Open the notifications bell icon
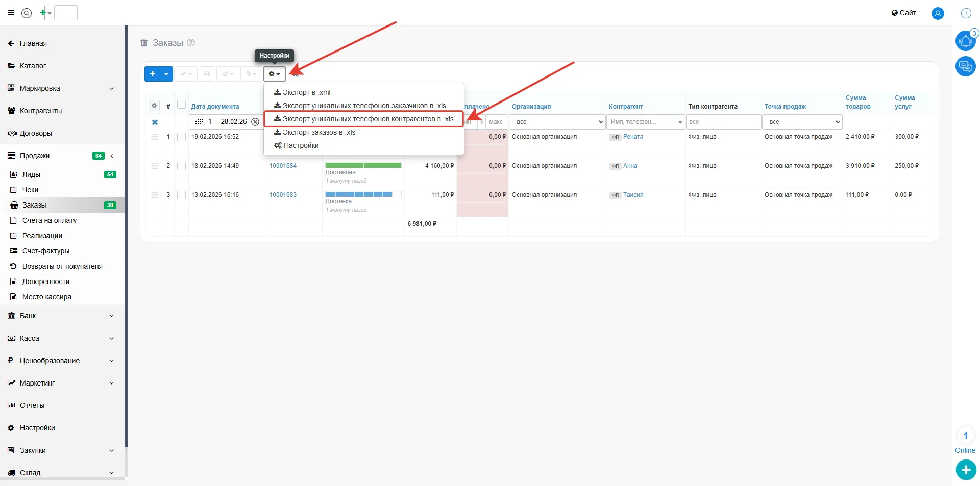The width and height of the screenshot is (980, 486). click(965, 41)
